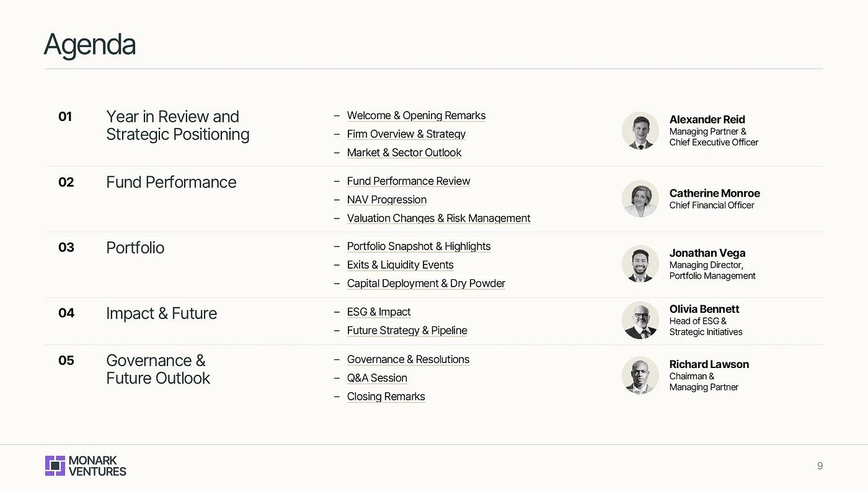Go to Market & Sector Outlook

click(404, 153)
